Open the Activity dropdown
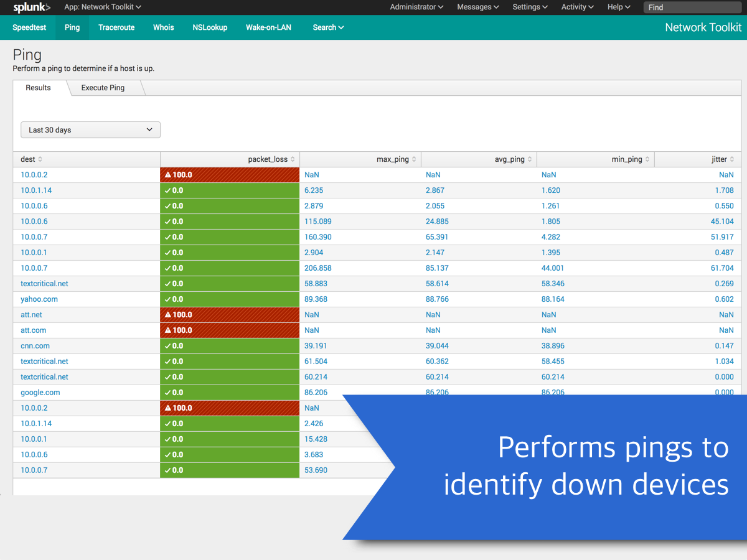 (x=578, y=7)
